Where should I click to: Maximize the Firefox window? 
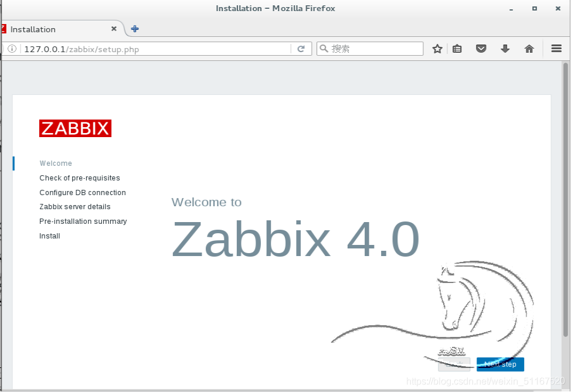click(535, 8)
